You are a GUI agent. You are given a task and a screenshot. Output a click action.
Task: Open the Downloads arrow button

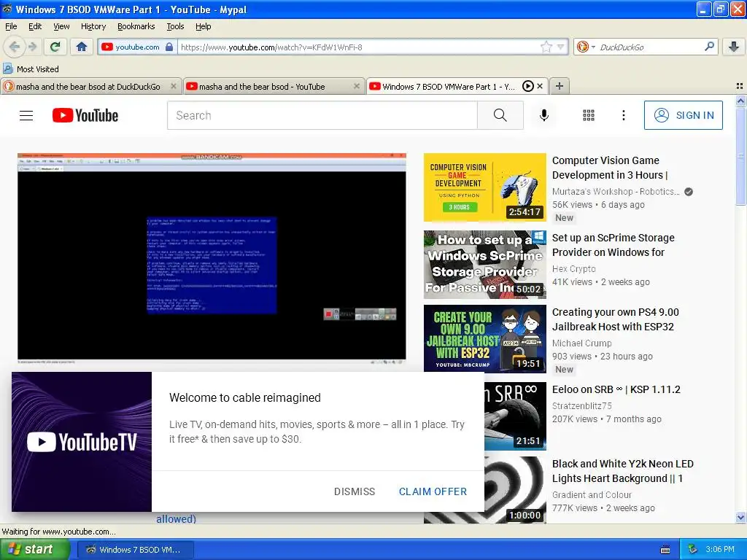pos(734,47)
